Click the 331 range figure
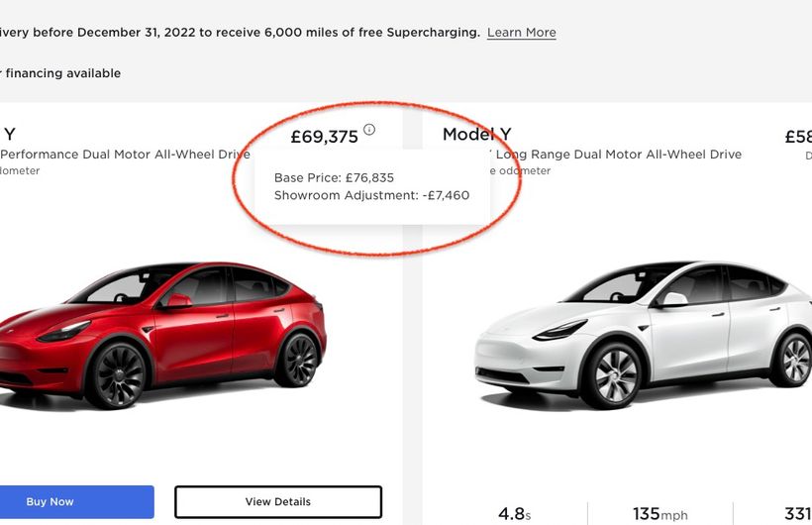Image resolution: width=812 pixels, height=525 pixels. point(797,514)
